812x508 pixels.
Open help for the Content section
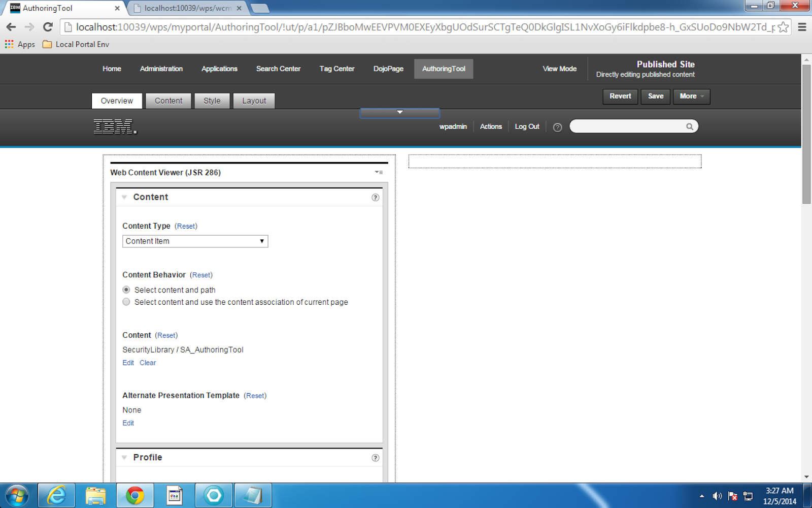(375, 197)
